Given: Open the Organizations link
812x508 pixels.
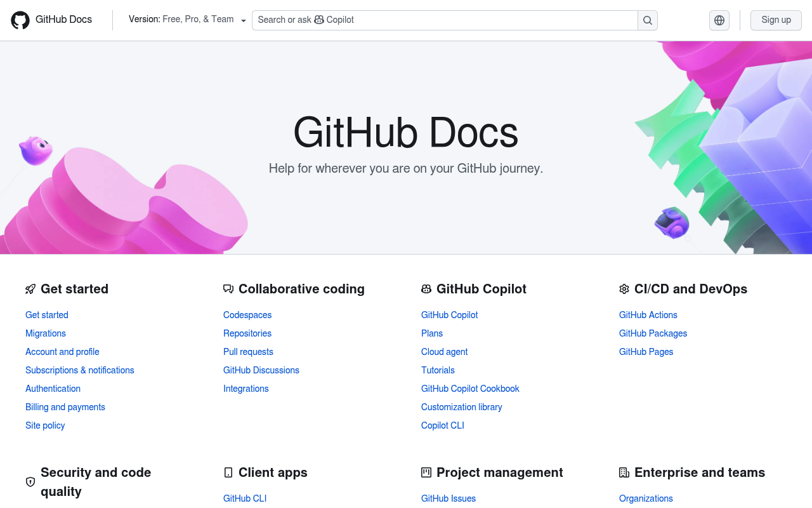Looking at the screenshot, I should [x=646, y=498].
